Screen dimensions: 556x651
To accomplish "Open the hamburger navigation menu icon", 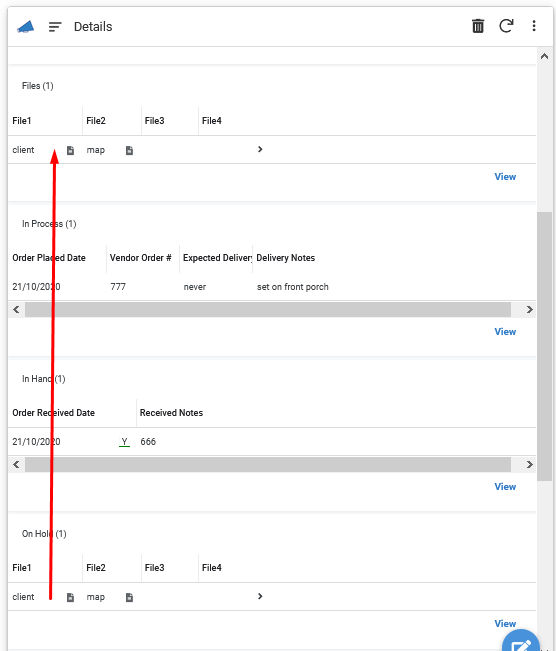I will (x=55, y=27).
